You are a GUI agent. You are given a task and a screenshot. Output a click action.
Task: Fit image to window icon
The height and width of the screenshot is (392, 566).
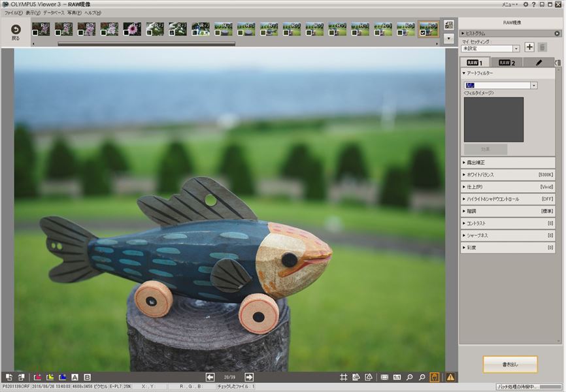click(x=384, y=377)
